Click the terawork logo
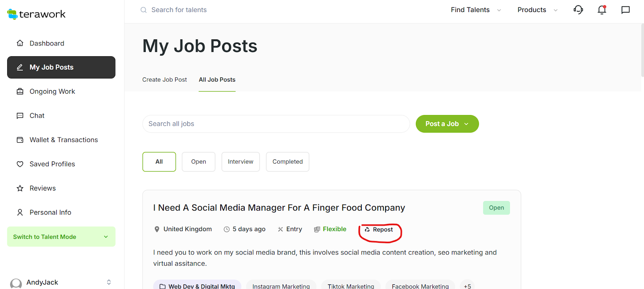 pos(36,14)
